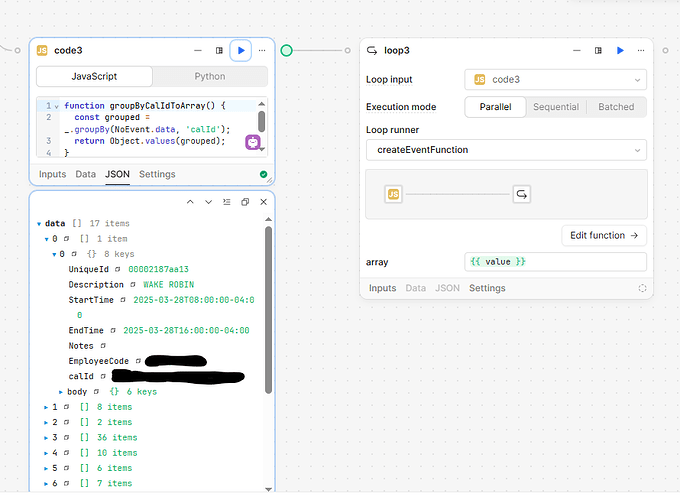Open the Loop input dropdown showing code3
The width and height of the screenshot is (680, 500).
click(x=556, y=80)
